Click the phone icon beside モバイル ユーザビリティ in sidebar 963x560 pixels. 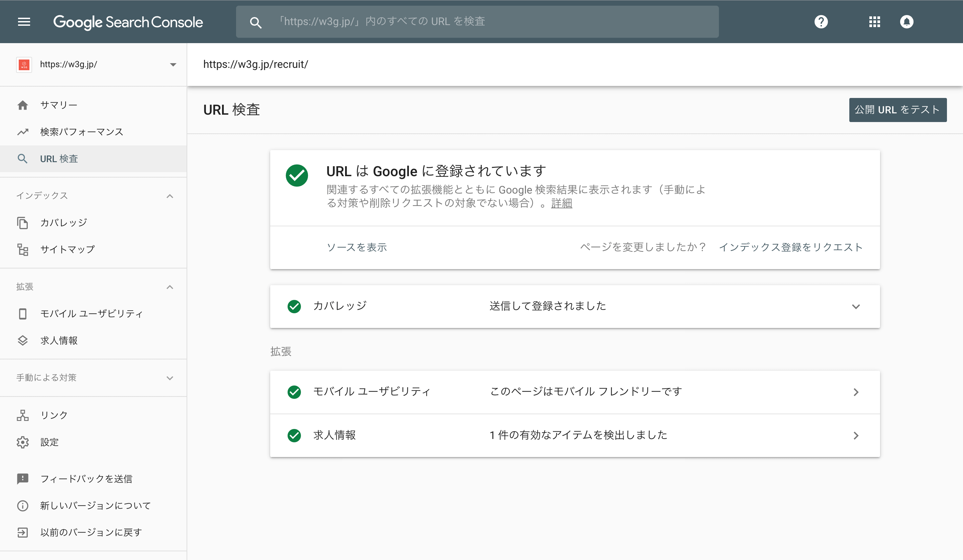pyautogui.click(x=22, y=314)
